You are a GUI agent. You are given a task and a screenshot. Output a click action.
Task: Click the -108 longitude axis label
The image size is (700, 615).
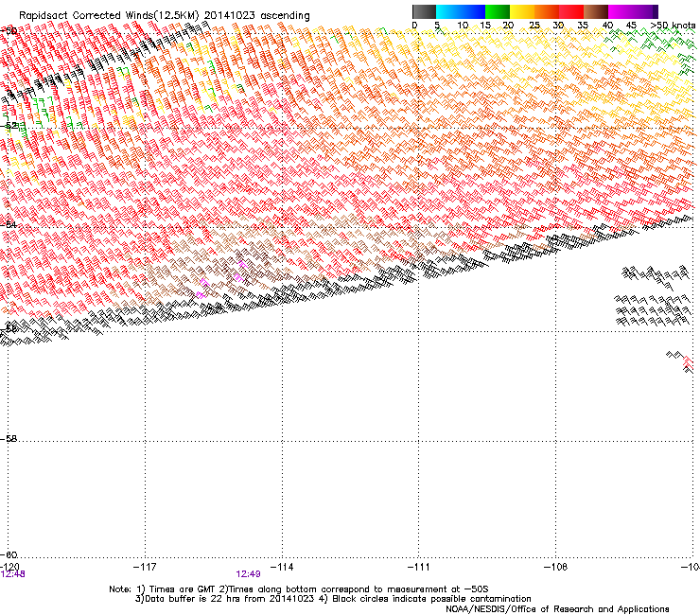point(556,567)
